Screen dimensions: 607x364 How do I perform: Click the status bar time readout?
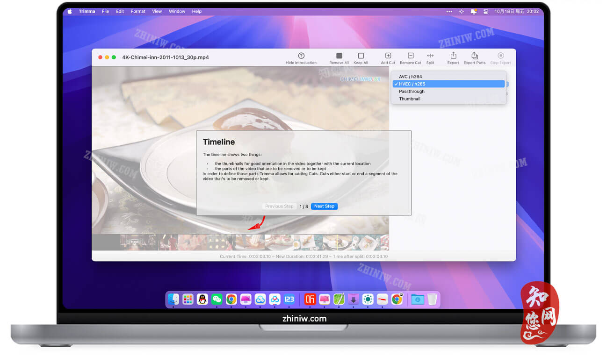point(303,257)
